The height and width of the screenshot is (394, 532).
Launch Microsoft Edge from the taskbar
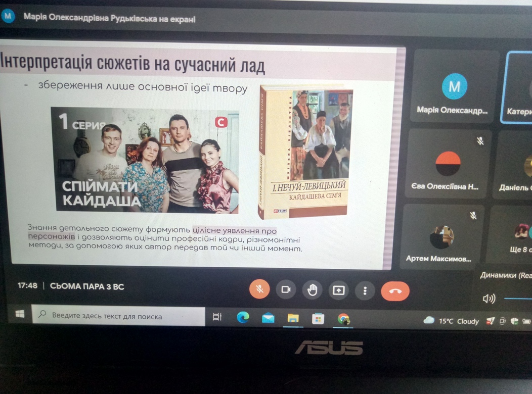click(x=243, y=318)
